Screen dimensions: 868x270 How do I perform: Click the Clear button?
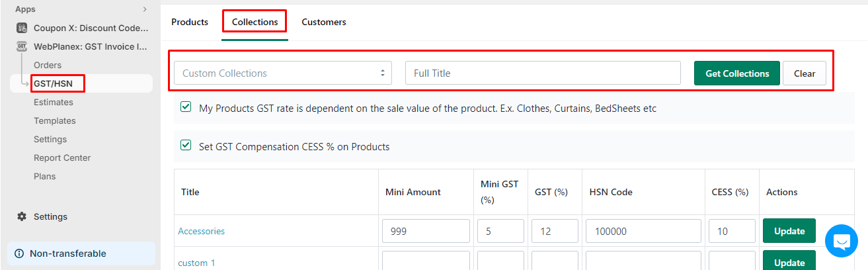pyautogui.click(x=805, y=73)
